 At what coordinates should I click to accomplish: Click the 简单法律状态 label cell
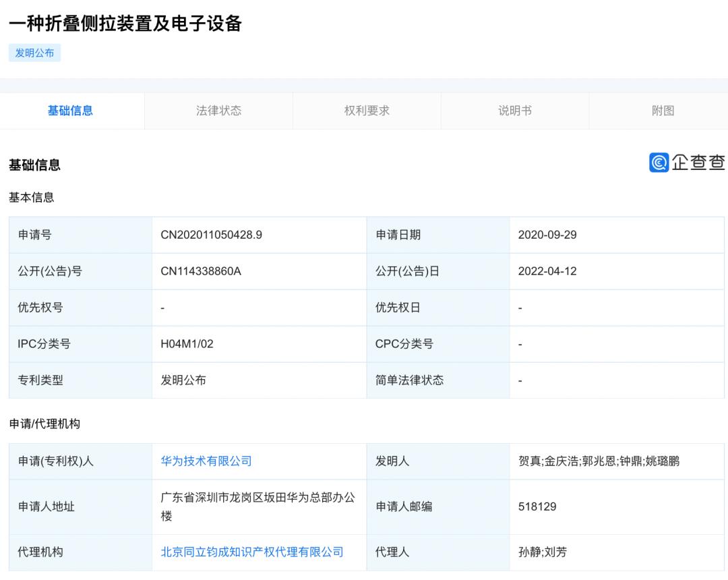pos(438,380)
